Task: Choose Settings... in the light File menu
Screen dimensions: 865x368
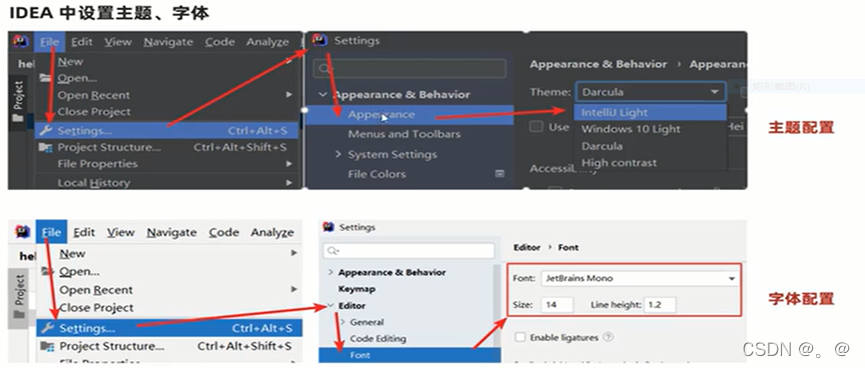Action: coord(169,328)
